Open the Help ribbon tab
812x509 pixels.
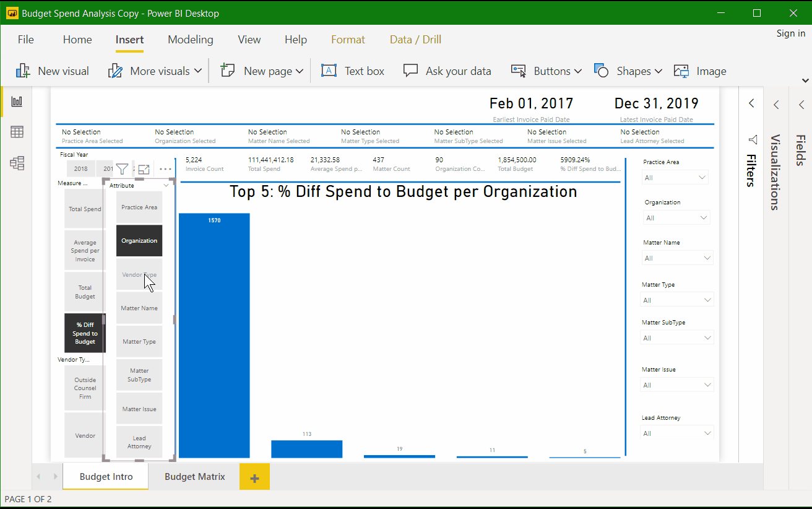(296, 40)
